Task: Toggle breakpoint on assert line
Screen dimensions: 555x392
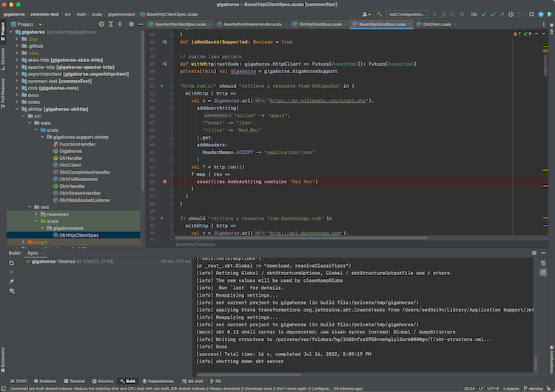Action: point(164,181)
